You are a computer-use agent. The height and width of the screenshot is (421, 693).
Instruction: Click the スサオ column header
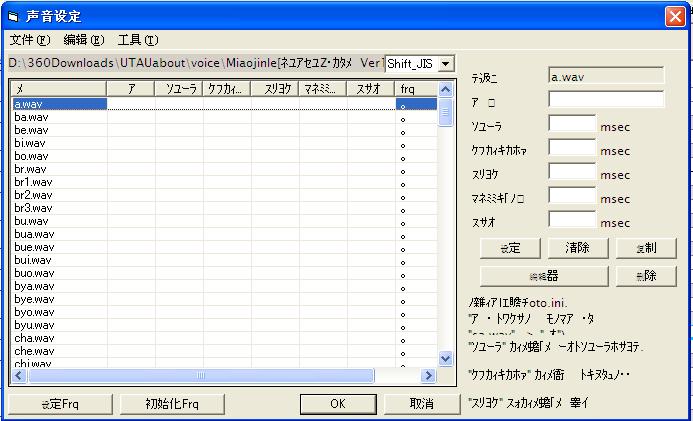(x=371, y=89)
